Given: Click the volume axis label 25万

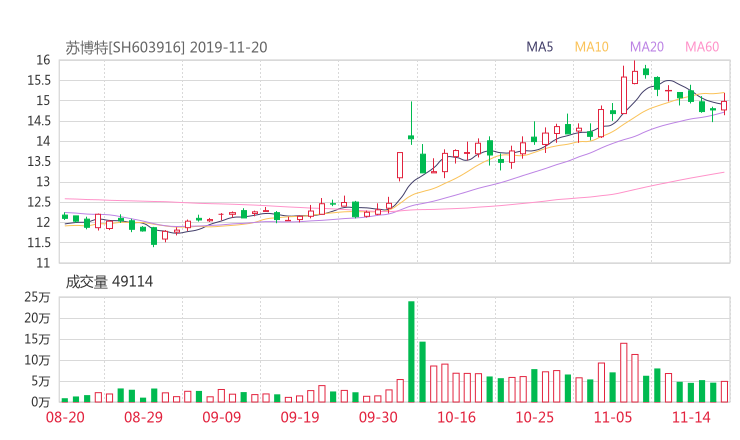Looking at the screenshot, I should [x=37, y=297].
